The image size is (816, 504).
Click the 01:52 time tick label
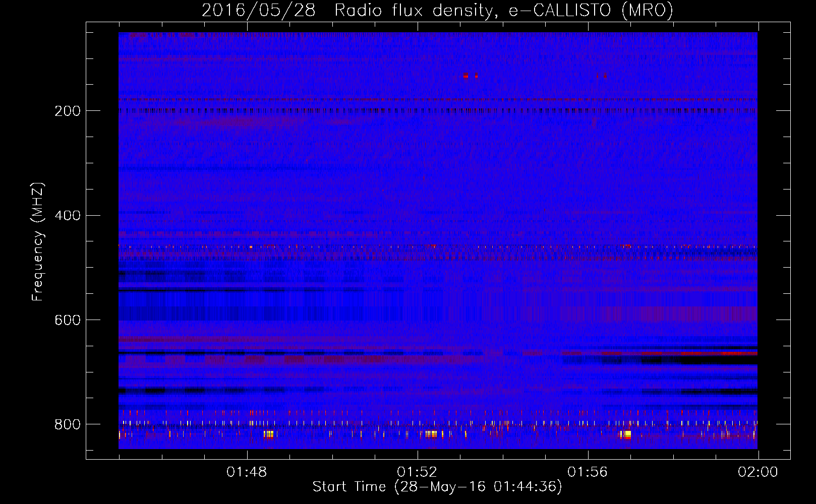417,472
